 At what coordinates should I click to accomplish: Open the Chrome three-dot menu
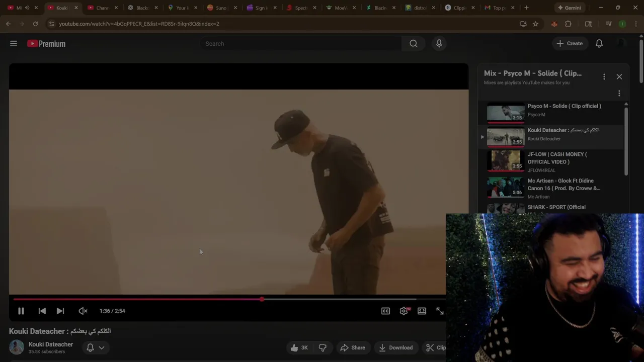(x=636, y=24)
